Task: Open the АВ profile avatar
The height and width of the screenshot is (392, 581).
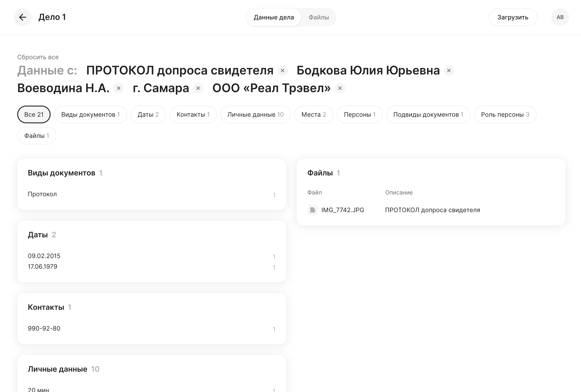Action: point(560,17)
